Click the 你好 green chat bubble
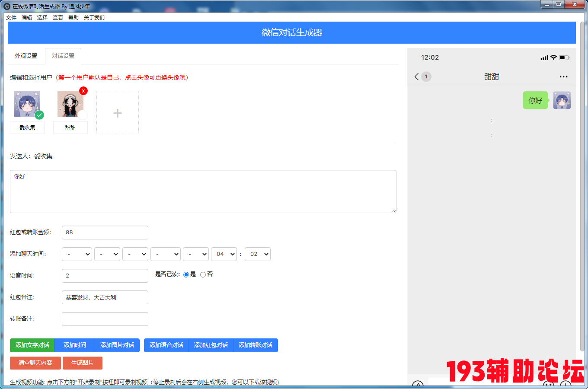The height and width of the screenshot is (389, 588). tap(535, 100)
